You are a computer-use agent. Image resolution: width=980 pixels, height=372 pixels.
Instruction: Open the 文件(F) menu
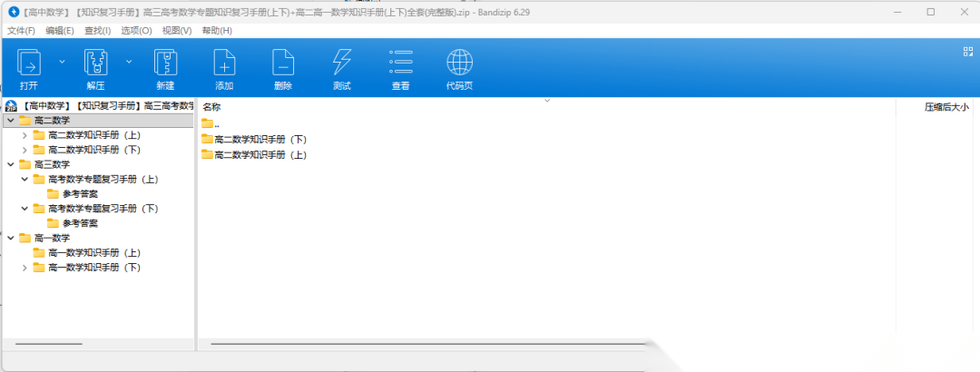tap(21, 31)
